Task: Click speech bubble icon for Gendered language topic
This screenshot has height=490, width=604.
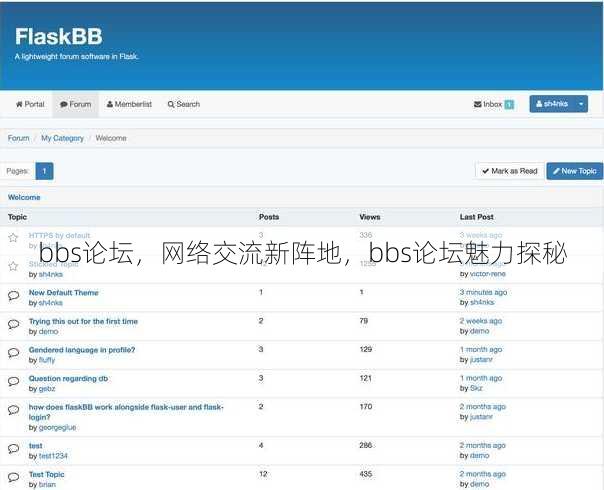Action: click(x=13, y=352)
